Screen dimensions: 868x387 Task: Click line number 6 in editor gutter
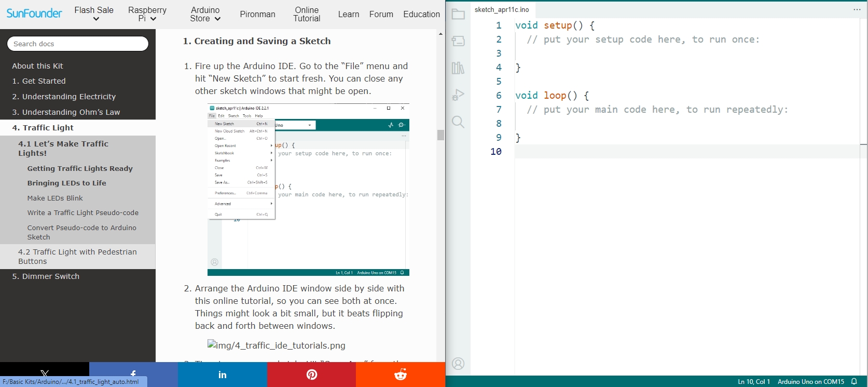499,96
